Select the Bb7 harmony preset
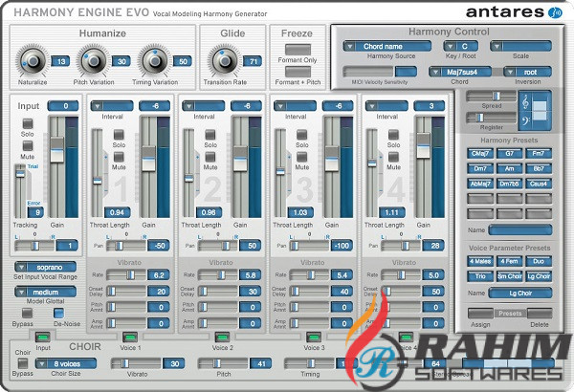Viewport: 574px width, 392px height. (x=539, y=168)
